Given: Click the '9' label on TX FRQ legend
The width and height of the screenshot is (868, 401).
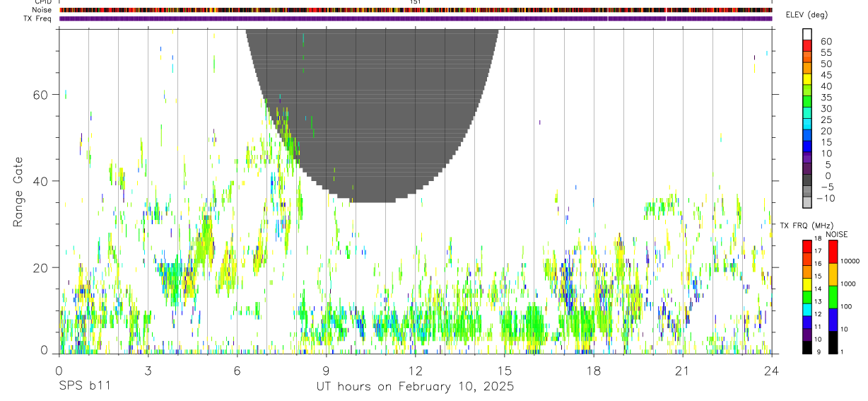Looking at the screenshot, I should (x=819, y=352).
